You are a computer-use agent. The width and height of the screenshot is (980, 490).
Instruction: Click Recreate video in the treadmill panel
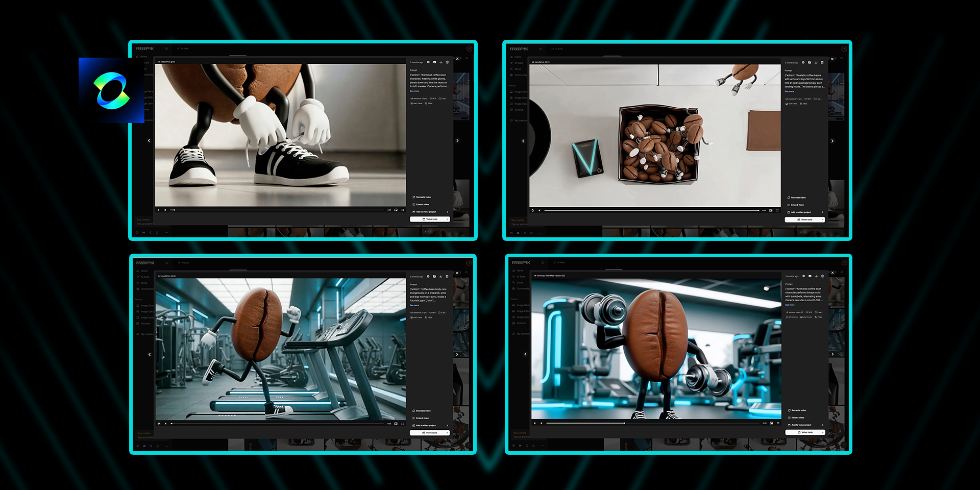pyautogui.click(x=422, y=411)
